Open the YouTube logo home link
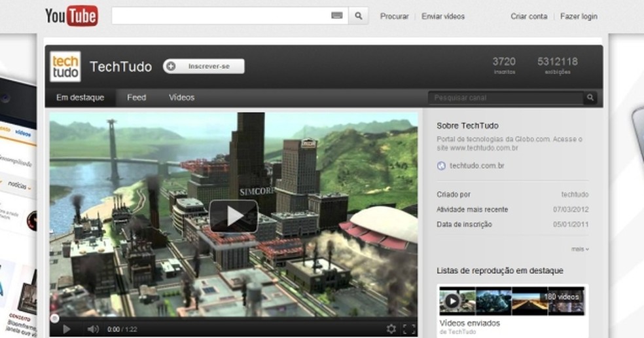Viewport: 644px width, 338px height. pos(71,16)
